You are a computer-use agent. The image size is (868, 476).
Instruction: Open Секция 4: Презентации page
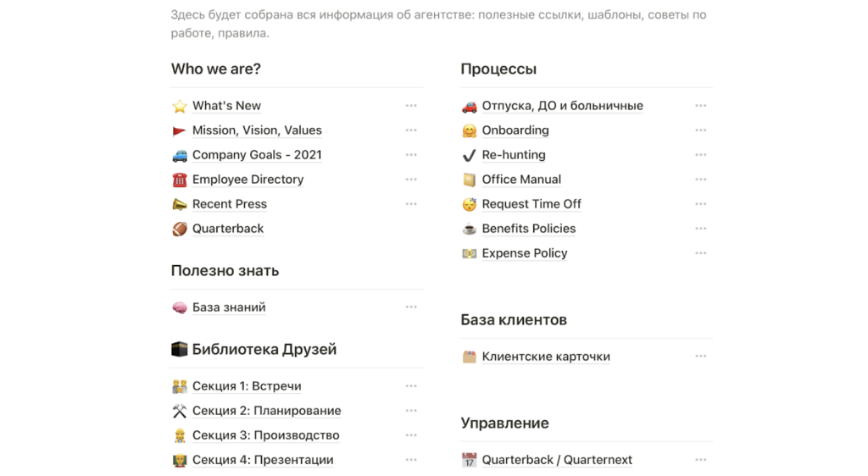pyautogui.click(x=263, y=460)
